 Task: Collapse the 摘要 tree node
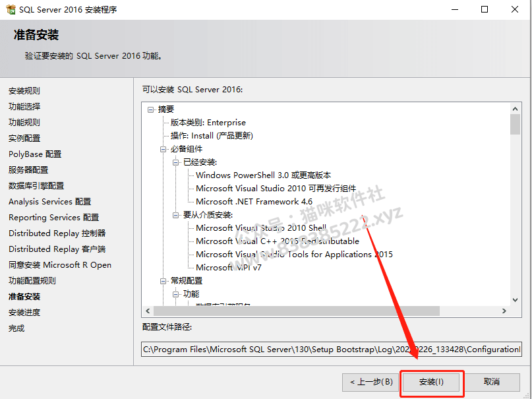pyautogui.click(x=151, y=109)
